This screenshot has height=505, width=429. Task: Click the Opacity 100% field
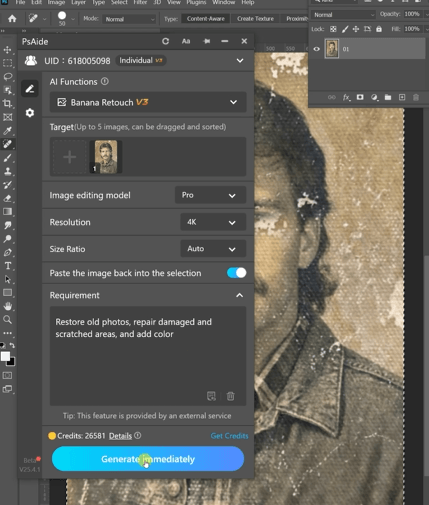pos(412,14)
